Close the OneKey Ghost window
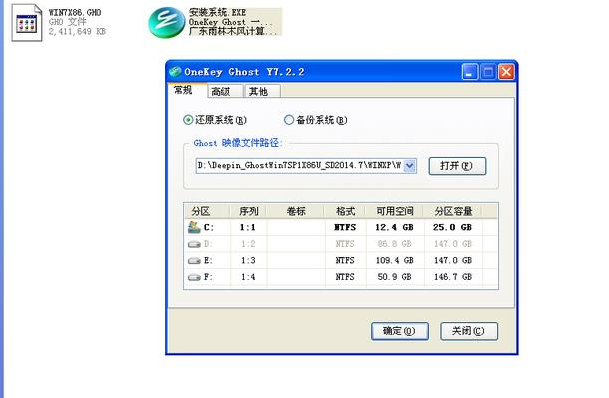The image size is (609, 398). 506,72
